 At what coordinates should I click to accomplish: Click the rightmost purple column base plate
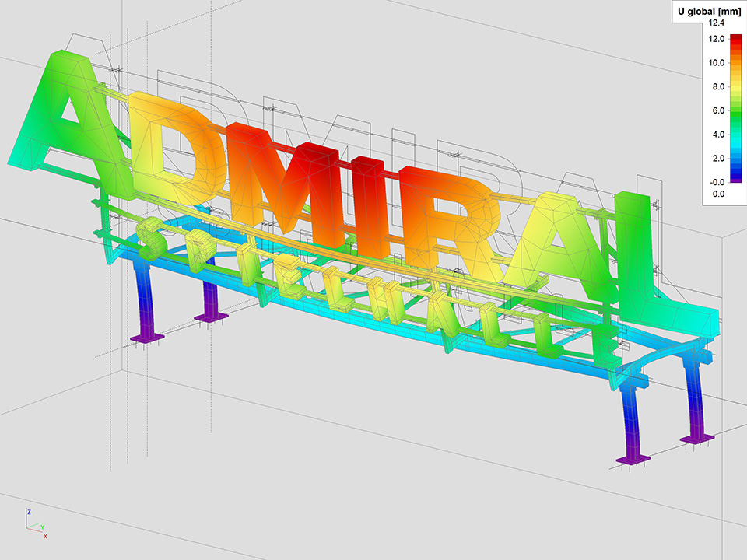(x=696, y=439)
